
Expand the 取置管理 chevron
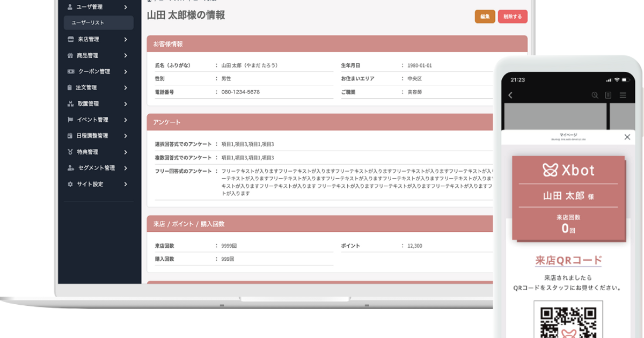click(x=125, y=104)
